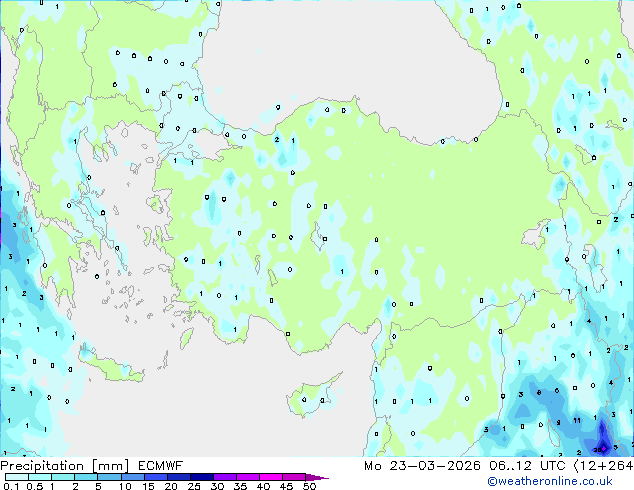Click the '35' legend scale label
This screenshot has width=634, height=490.
point(240,486)
